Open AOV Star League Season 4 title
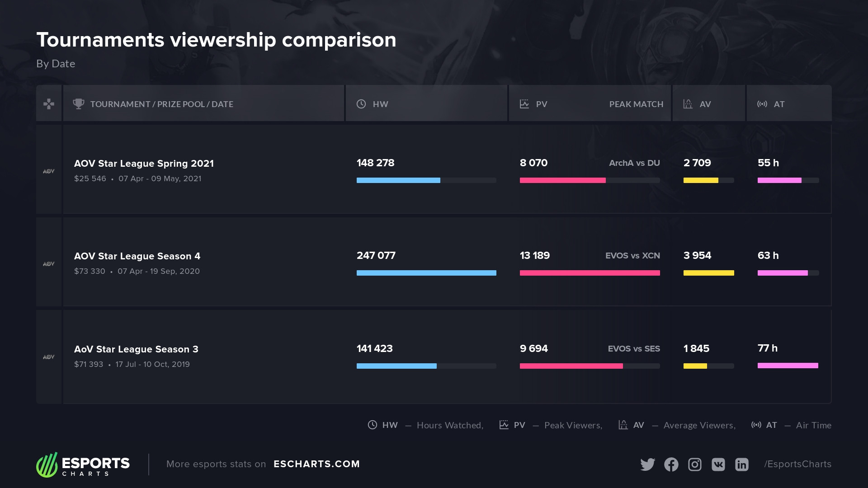The image size is (868, 488). [x=137, y=256]
